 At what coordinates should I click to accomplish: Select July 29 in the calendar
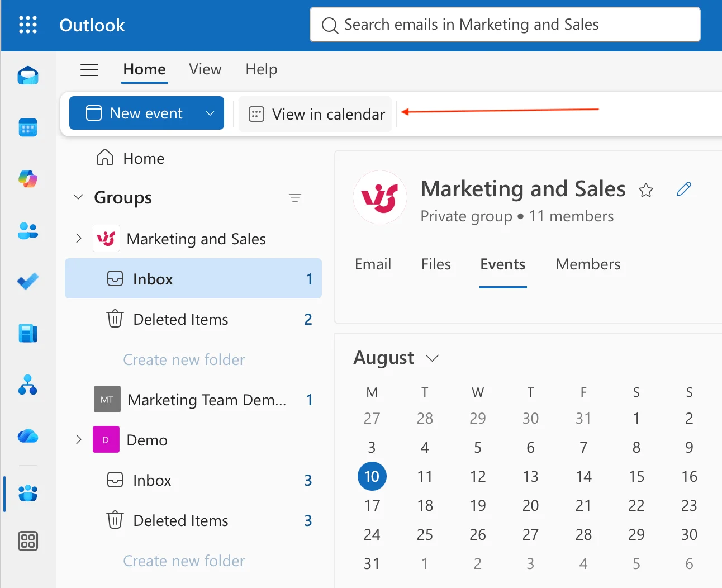[x=478, y=418]
